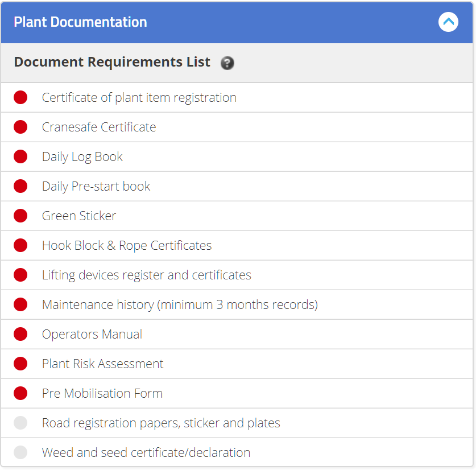The image size is (476, 470).
Task: Open help icon beside Document Requirements List
Action: [x=227, y=63]
